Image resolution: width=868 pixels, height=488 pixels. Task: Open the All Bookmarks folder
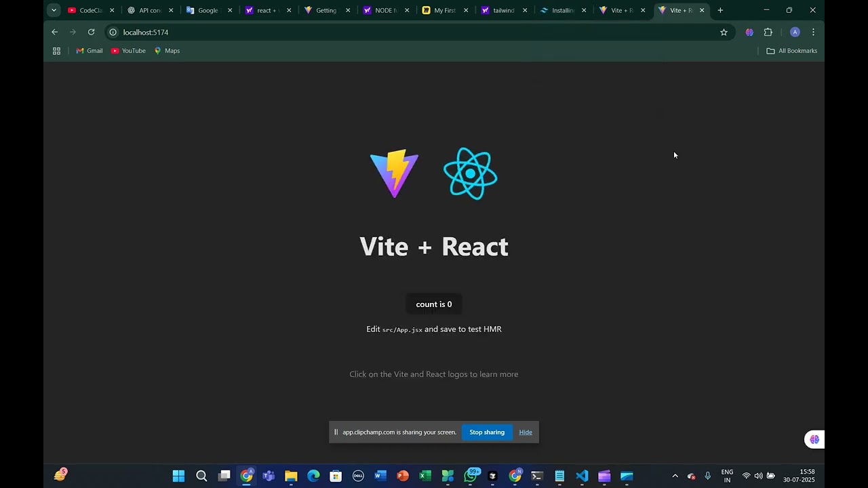coord(791,51)
